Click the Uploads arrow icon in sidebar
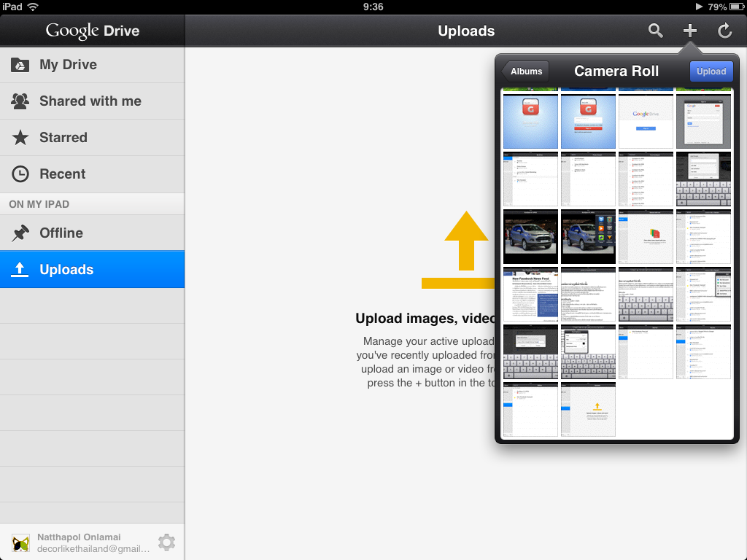 [x=20, y=270]
